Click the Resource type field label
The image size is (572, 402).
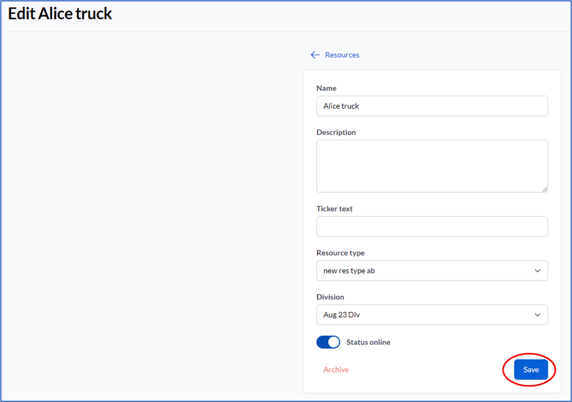(340, 253)
